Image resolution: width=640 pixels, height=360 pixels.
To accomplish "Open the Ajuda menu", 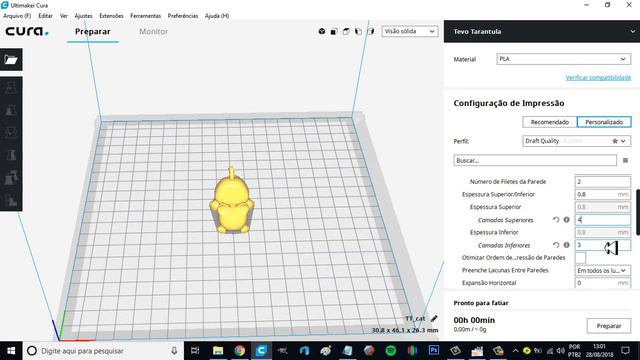I will [217, 16].
